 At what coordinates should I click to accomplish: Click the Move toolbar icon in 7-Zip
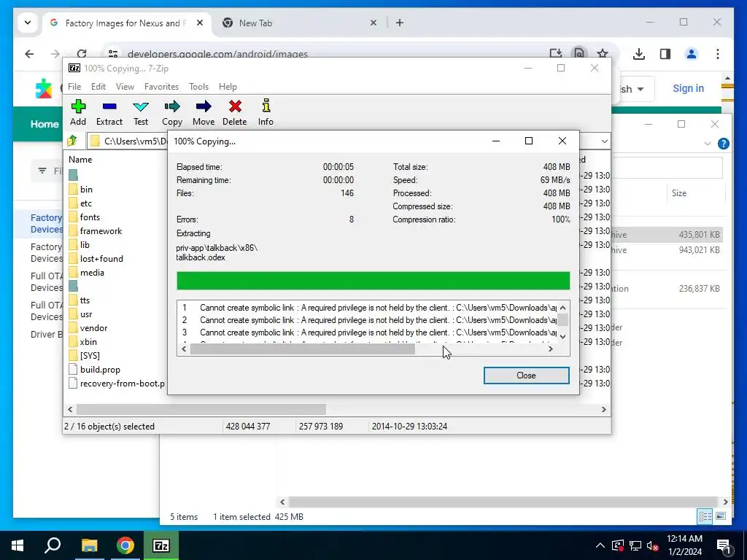point(204,112)
